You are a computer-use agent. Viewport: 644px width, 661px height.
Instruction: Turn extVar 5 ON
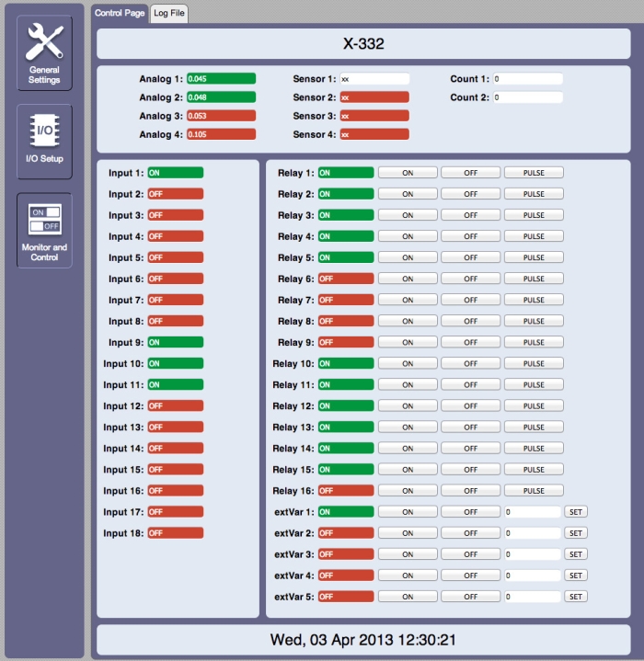[408, 597]
